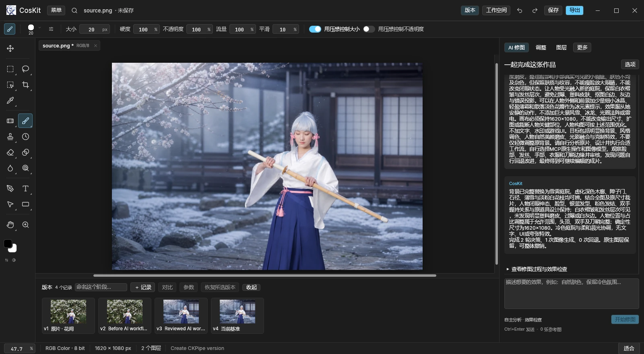644x354 pixels.
Task: Enable pressure-controlled opacity toggle
Action: pos(369,29)
